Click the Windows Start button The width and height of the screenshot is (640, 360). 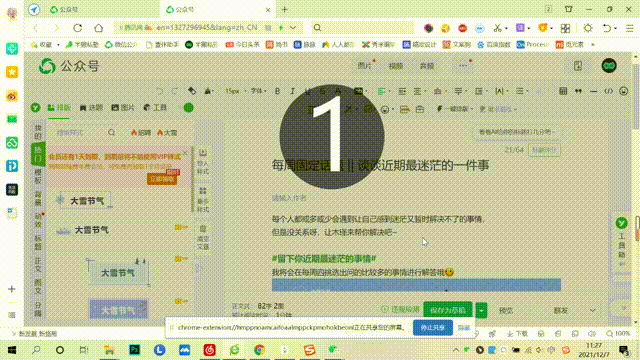coord(11,350)
